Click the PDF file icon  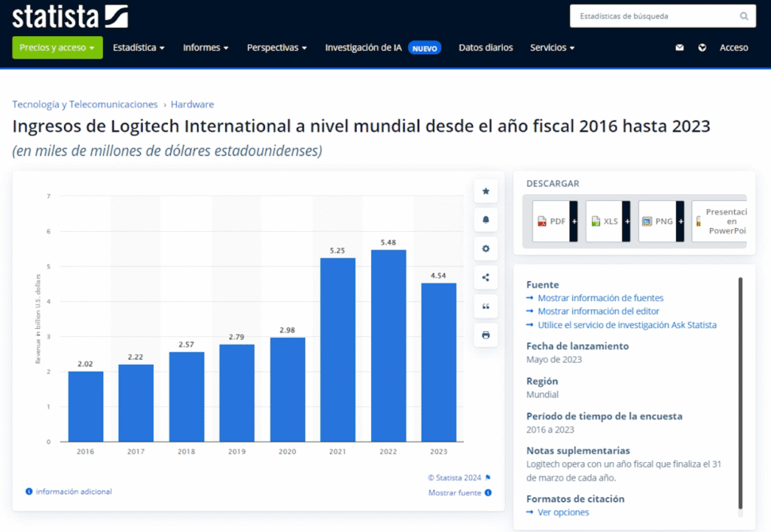pyautogui.click(x=542, y=221)
